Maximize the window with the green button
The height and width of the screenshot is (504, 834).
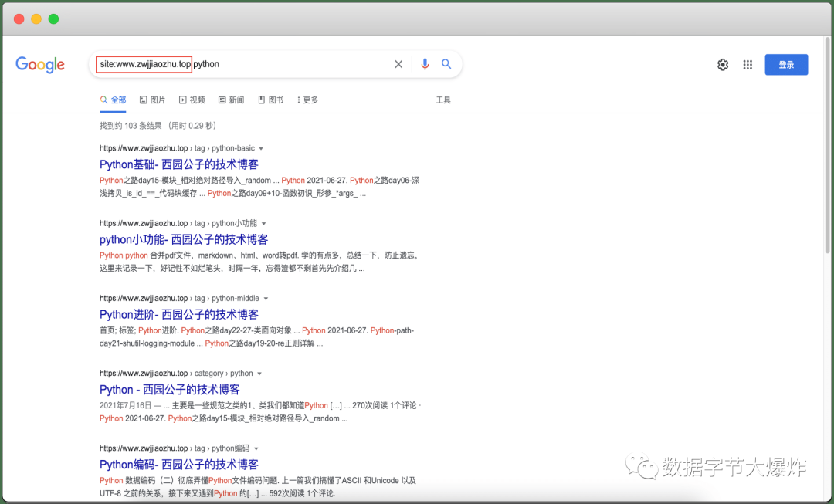click(x=53, y=19)
